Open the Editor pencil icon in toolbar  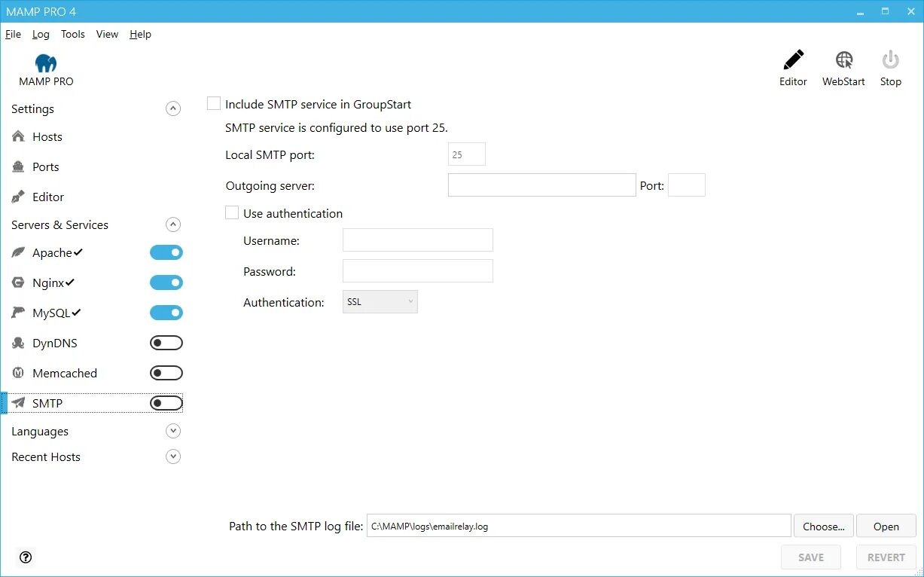(x=793, y=60)
